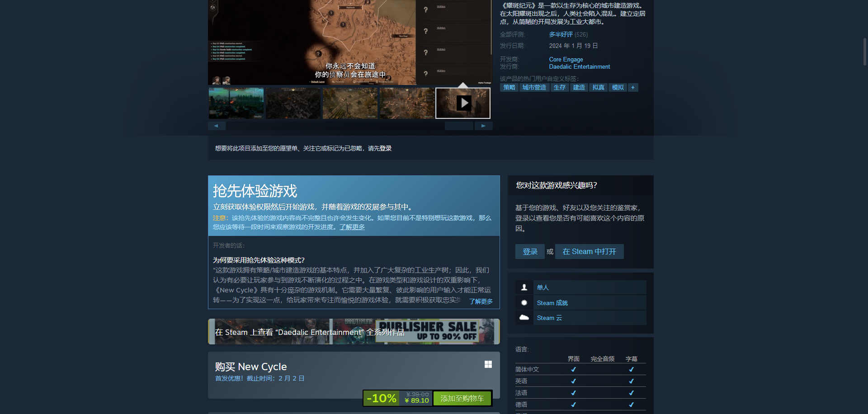Select the 建造 tag
The height and width of the screenshot is (414, 868).
[579, 87]
